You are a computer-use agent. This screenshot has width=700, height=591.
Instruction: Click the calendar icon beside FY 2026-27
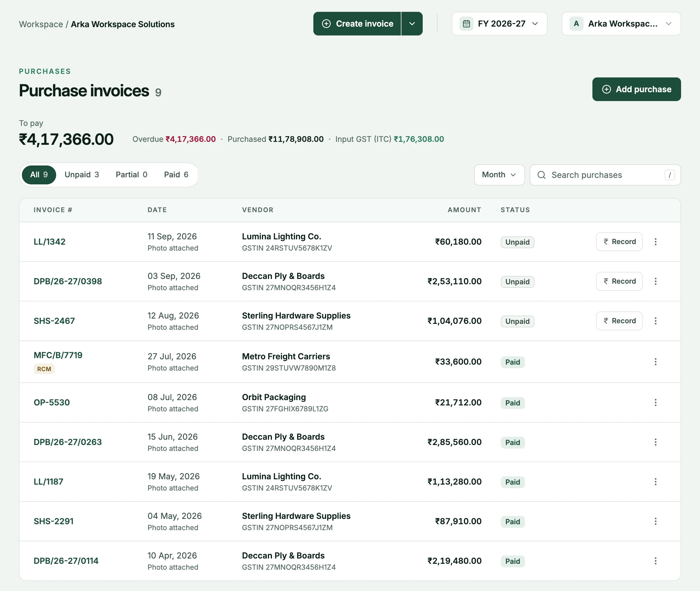(466, 24)
